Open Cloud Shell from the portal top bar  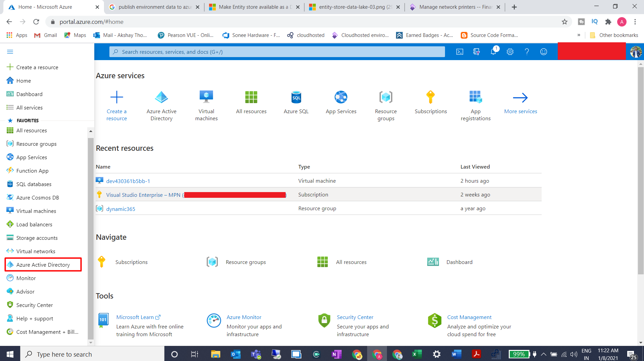pos(459,52)
